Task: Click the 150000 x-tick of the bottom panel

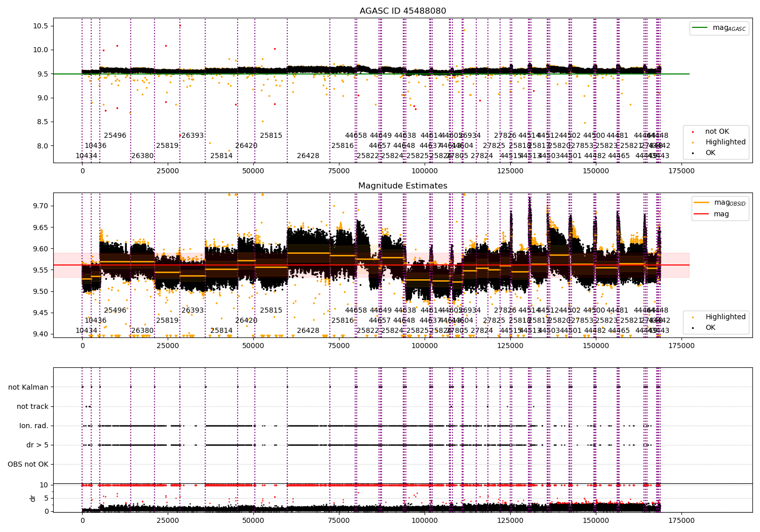Action: click(596, 520)
